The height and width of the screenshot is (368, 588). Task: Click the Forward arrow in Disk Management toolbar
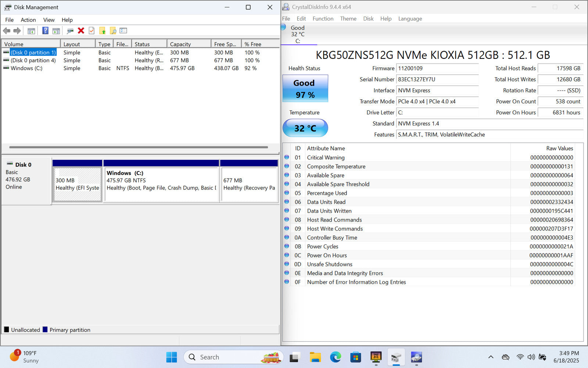[x=17, y=31]
